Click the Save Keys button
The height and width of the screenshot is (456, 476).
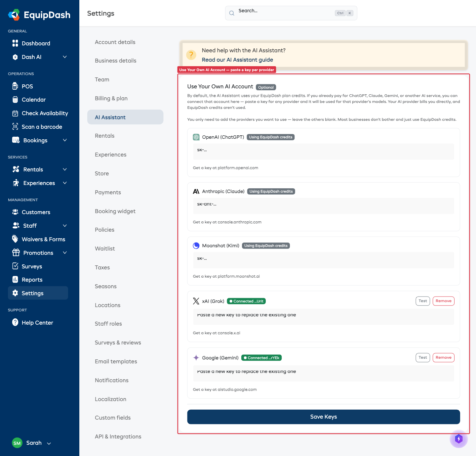click(324, 417)
